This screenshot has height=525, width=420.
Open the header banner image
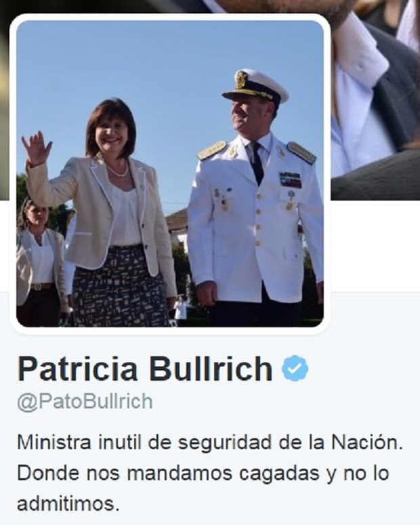375,99
